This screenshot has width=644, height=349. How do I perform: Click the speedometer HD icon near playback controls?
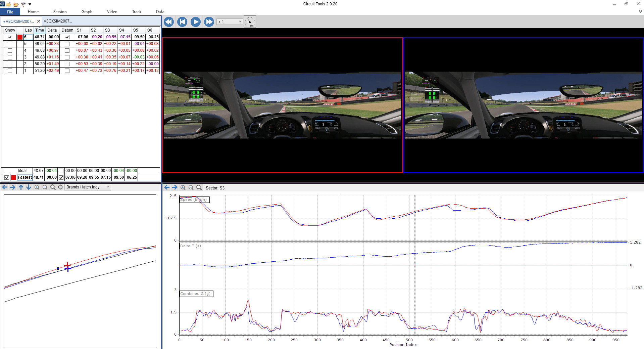250,21
